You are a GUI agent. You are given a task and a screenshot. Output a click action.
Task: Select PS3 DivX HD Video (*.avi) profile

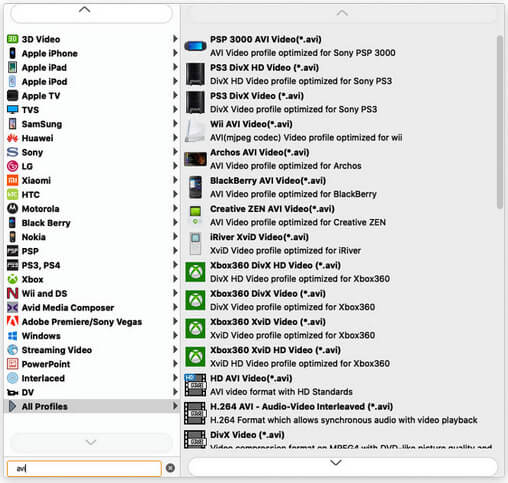[339, 74]
